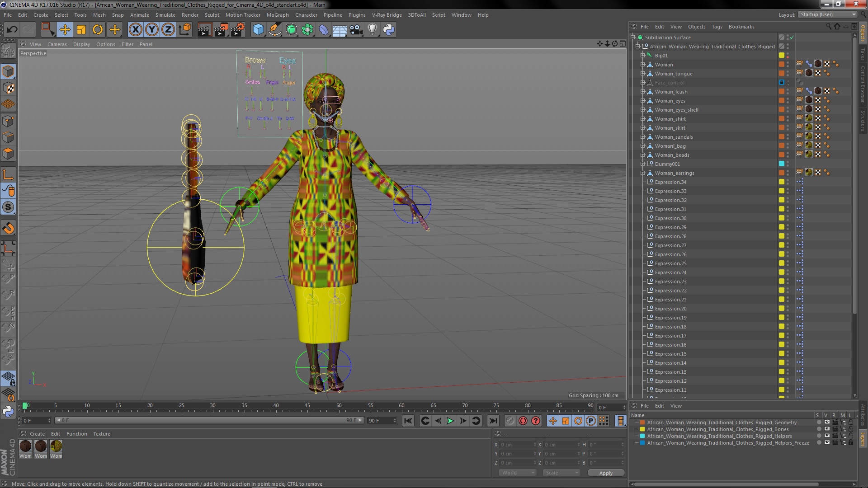Click the viewport maximize toggle icon
Screen dimensions: 868x488
pos(623,44)
